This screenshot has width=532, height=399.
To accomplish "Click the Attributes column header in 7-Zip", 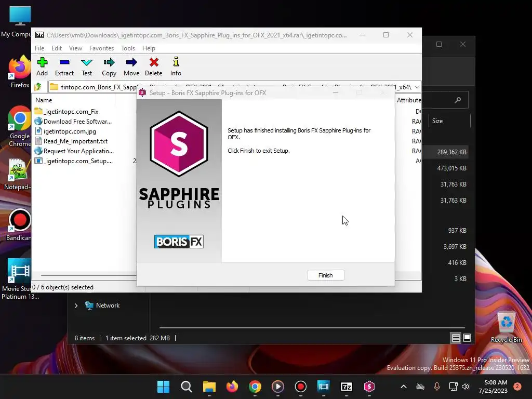I will coord(408,100).
